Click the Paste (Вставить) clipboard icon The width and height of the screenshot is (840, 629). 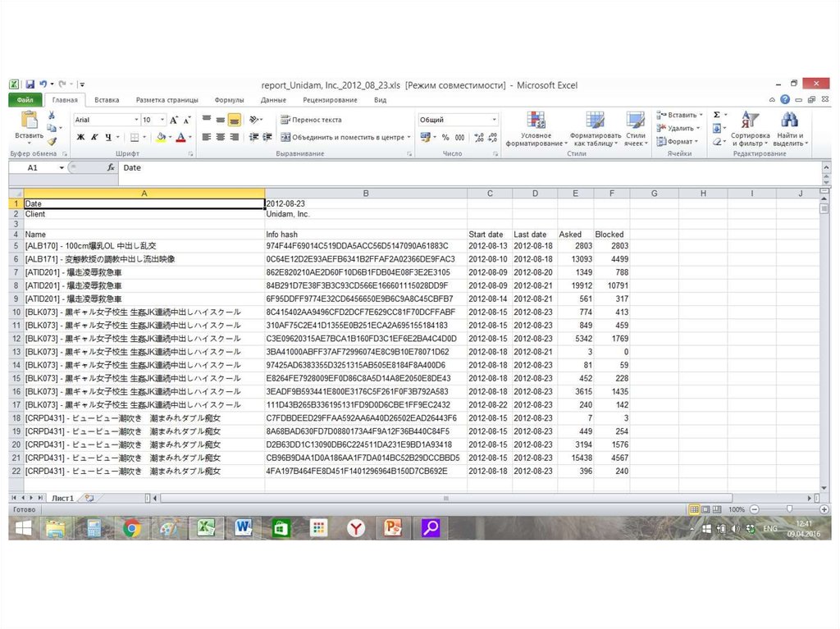[29, 121]
